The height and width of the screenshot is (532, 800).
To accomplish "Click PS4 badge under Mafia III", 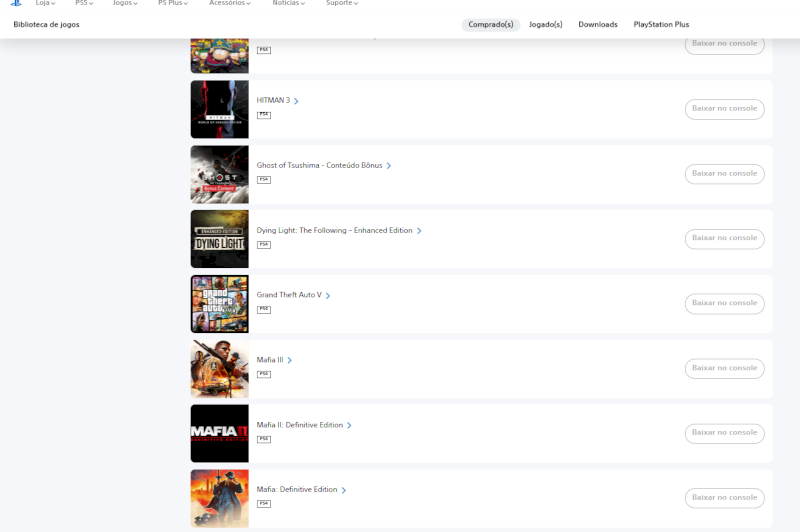I will [x=264, y=374].
